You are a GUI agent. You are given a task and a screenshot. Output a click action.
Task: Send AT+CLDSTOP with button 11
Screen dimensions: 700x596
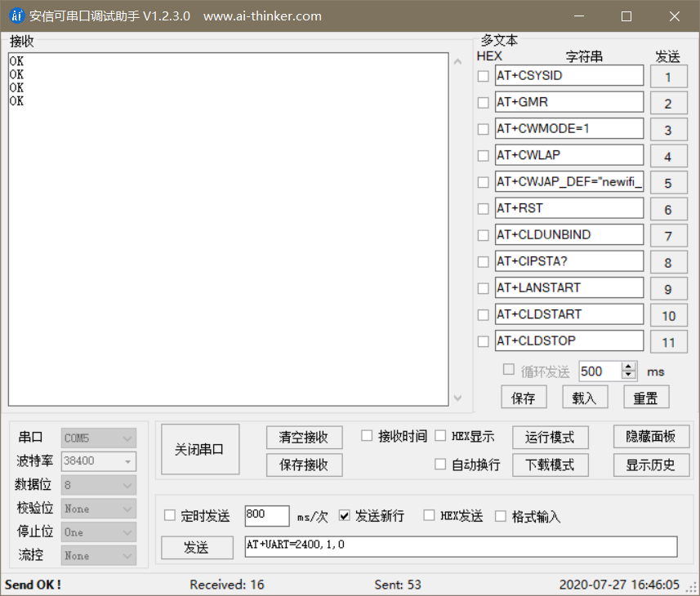coord(668,342)
